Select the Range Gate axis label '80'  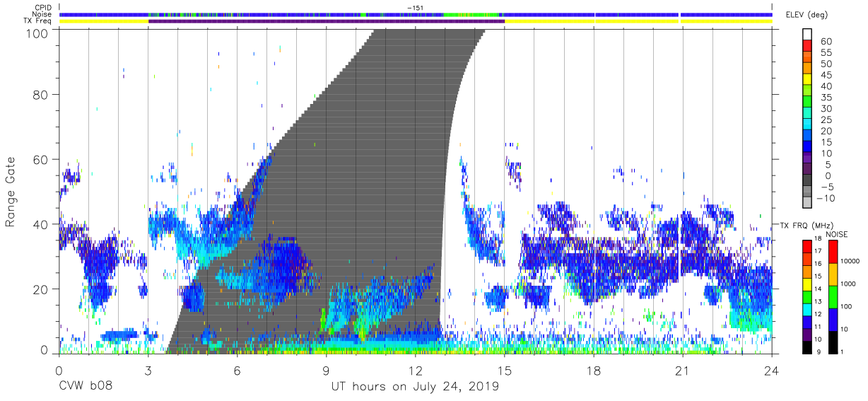click(41, 94)
